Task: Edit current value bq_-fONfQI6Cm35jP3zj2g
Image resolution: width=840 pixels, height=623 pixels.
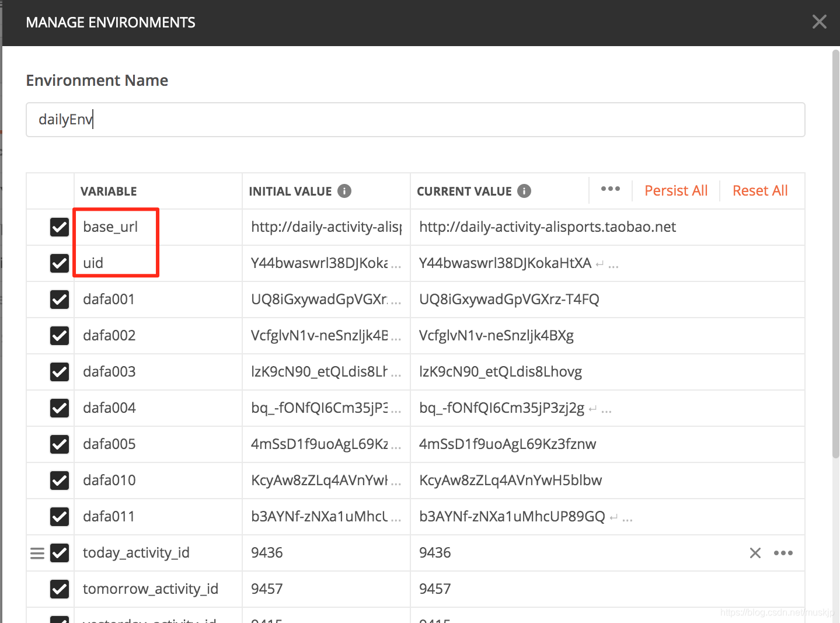Action: point(501,408)
